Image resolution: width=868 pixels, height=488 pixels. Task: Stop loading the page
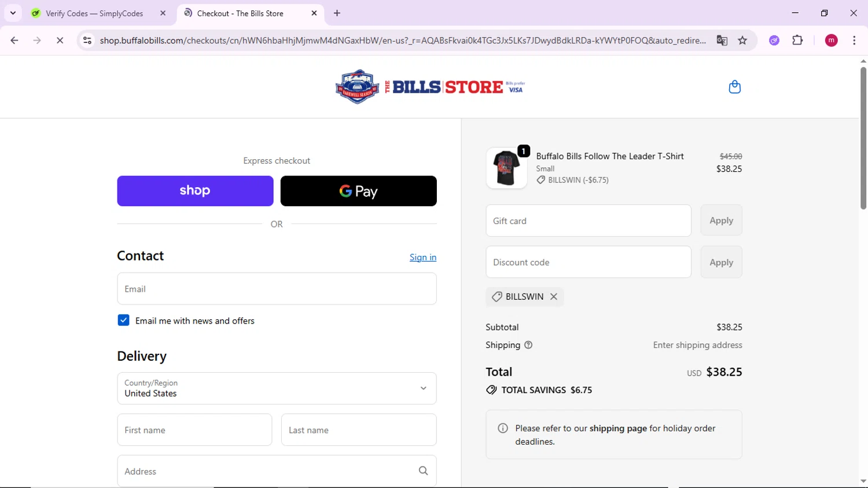(x=60, y=41)
